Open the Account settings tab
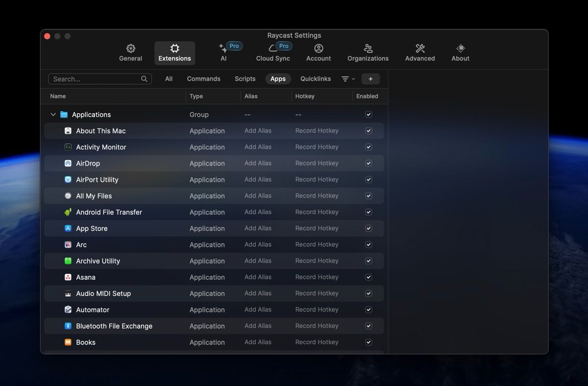The width and height of the screenshot is (588, 386). pos(318,53)
